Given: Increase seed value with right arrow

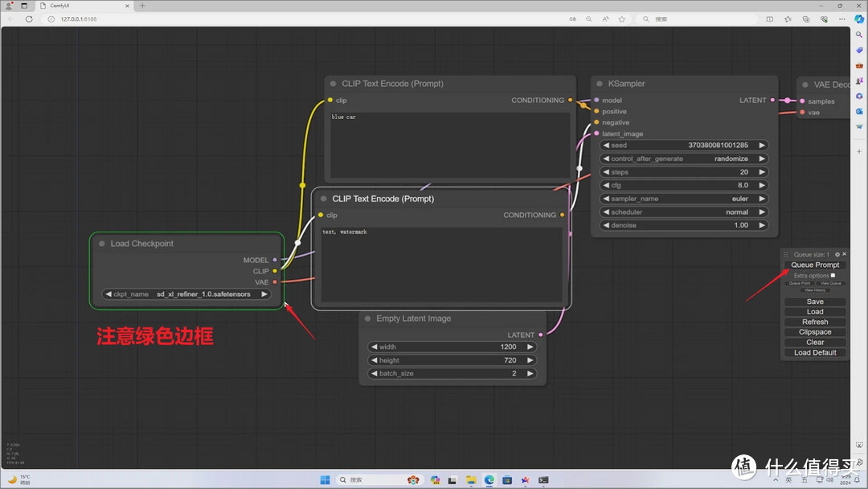Looking at the screenshot, I should click(x=762, y=145).
